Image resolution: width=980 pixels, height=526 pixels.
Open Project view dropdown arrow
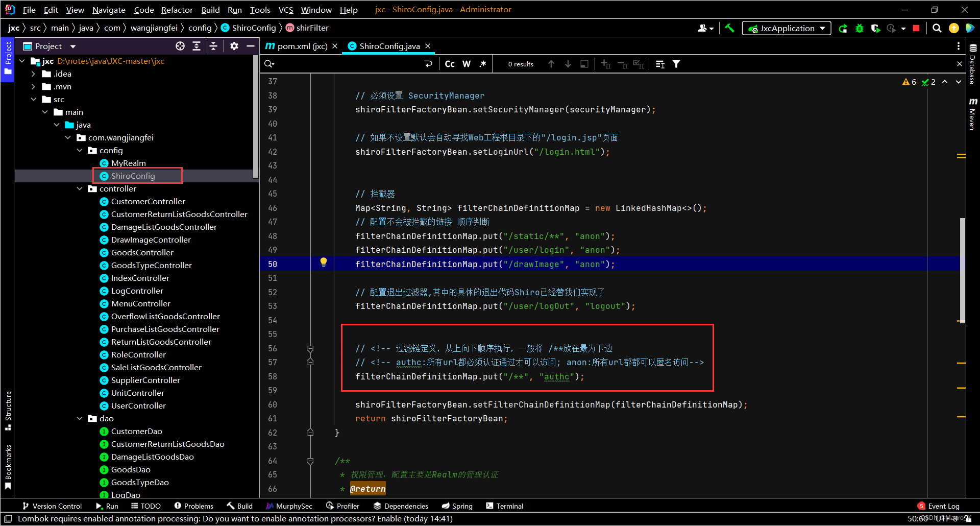73,46
